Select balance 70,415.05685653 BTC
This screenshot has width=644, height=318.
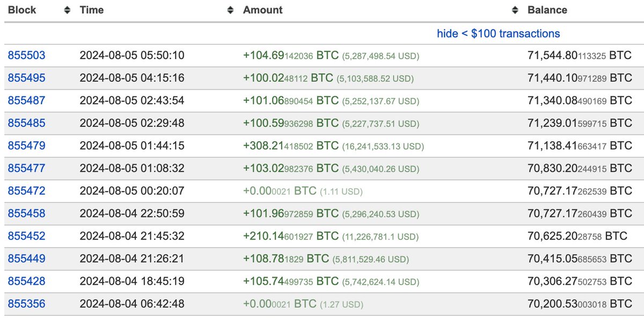pos(580,258)
